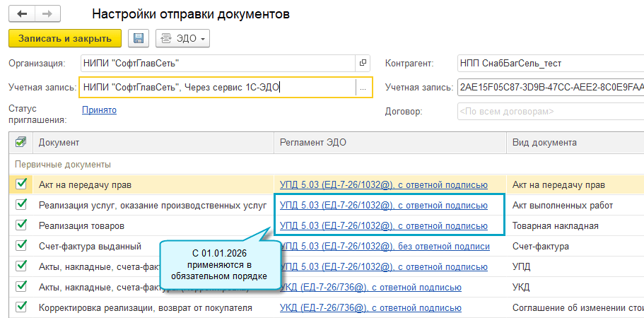
Task: Toggle checkbox for Акт на передачу прав
Action: (21, 185)
